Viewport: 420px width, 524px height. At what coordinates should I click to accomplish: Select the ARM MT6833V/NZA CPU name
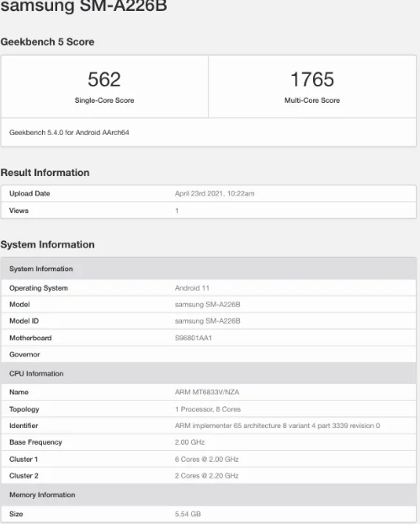point(207,392)
